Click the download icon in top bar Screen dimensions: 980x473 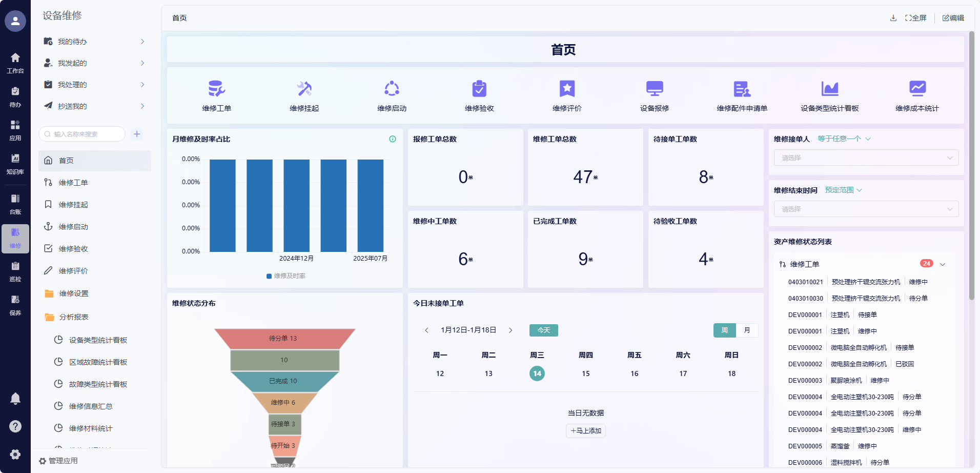893,18
